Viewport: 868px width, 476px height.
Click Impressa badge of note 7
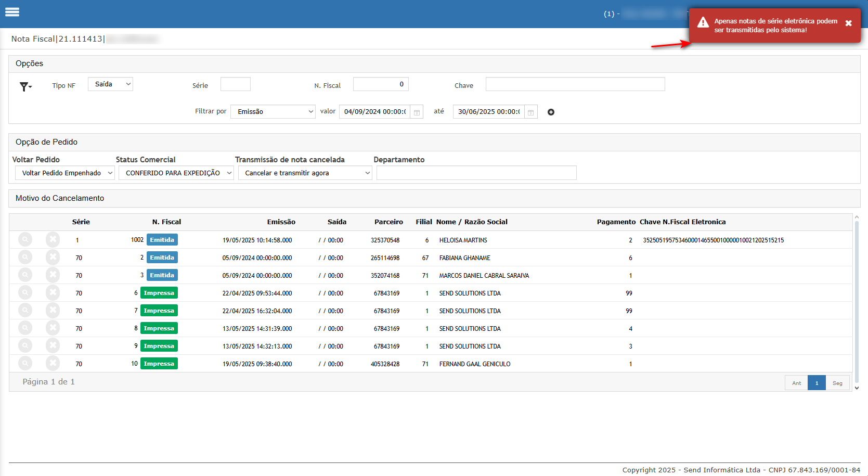point(159,311)
